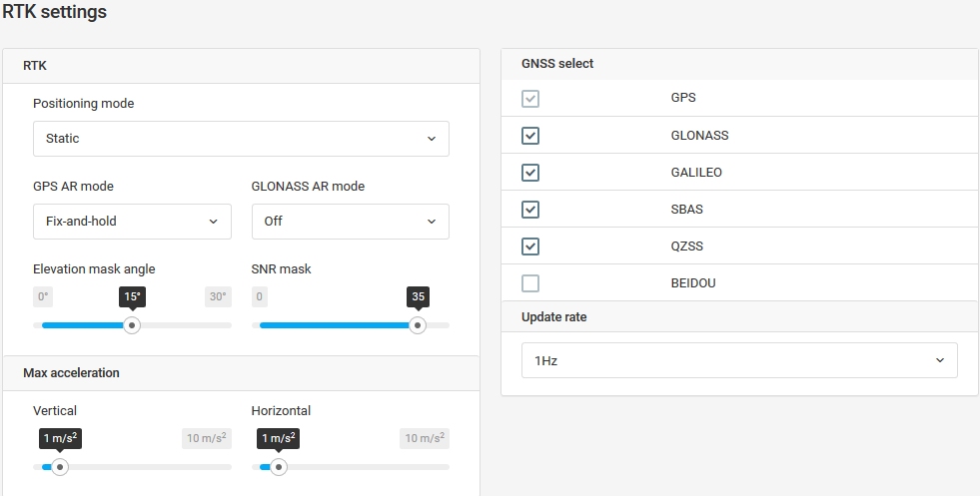Click the Horizontal max acceleration slider handle
This screenshot has height=496, width=980.
279,467
